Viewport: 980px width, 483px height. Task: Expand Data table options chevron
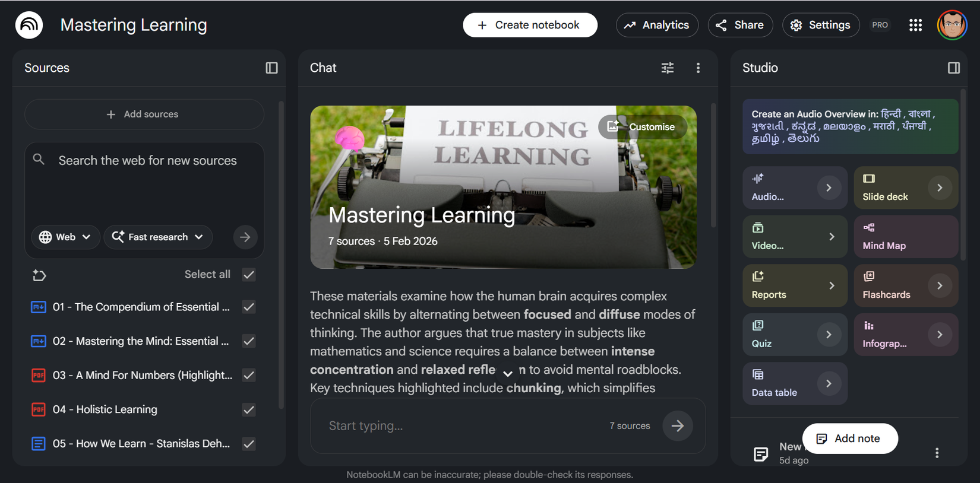click(829, 383)
